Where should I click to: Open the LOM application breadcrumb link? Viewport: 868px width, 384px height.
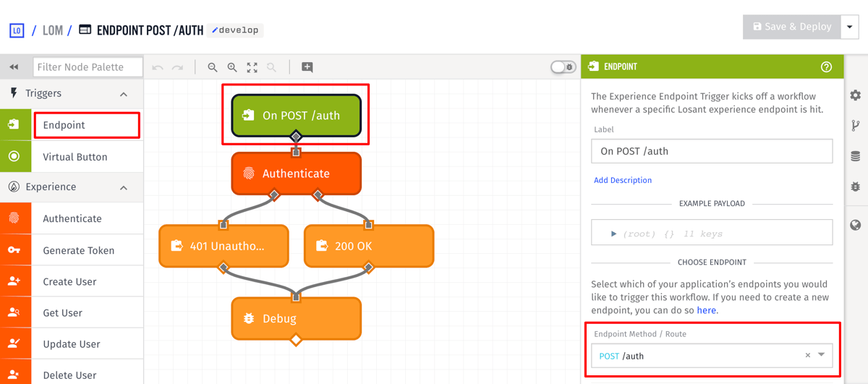click(x=53, y=30)
